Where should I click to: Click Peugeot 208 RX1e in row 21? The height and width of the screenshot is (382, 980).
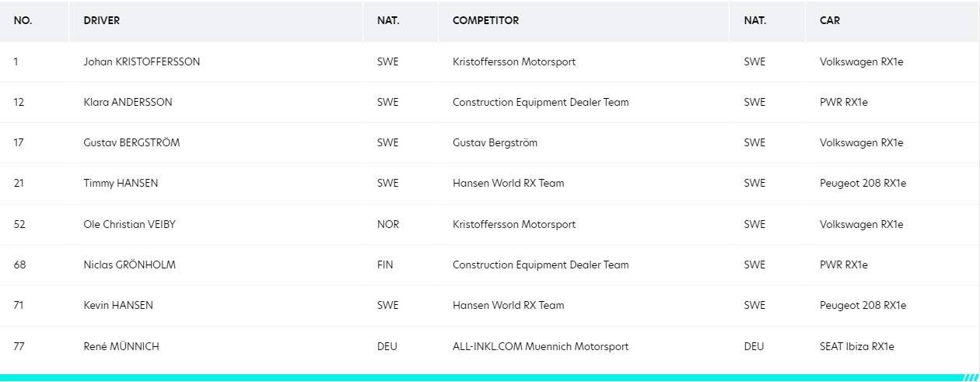tap(863, 183)
